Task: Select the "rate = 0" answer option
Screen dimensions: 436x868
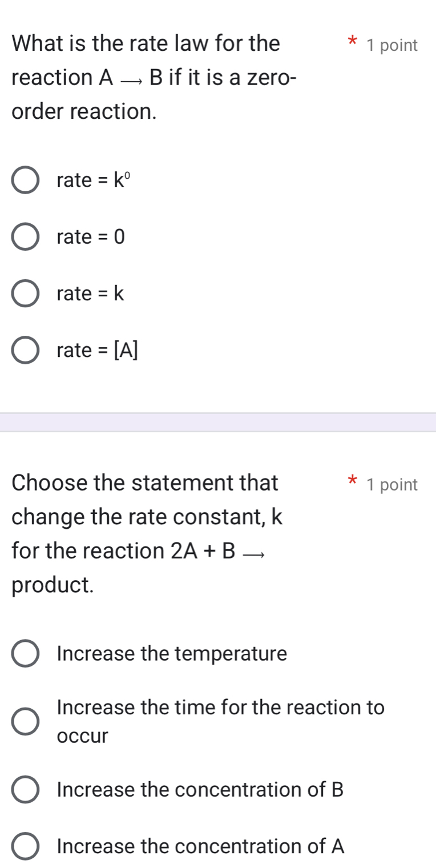Action: [25, 236]
